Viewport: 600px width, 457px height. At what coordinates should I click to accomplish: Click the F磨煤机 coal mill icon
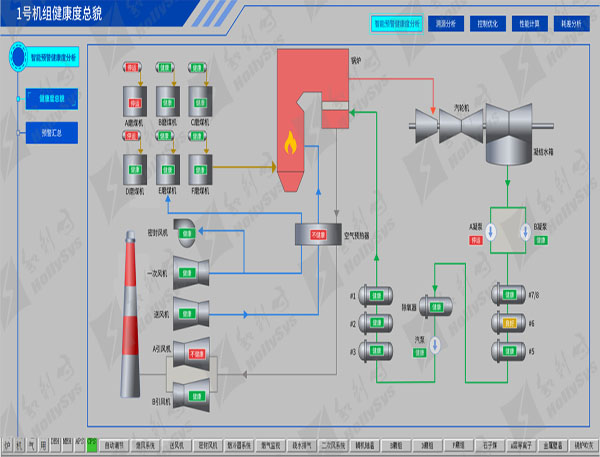(201, 170)
